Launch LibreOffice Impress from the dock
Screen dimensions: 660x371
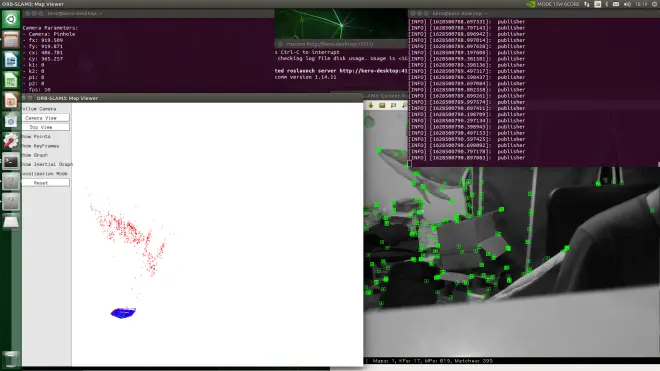point(11,100)
